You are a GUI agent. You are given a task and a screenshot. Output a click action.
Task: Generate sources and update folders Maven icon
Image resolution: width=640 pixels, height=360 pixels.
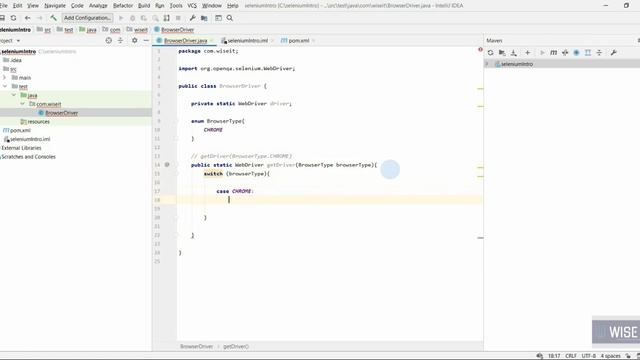(x=502, y=53)
